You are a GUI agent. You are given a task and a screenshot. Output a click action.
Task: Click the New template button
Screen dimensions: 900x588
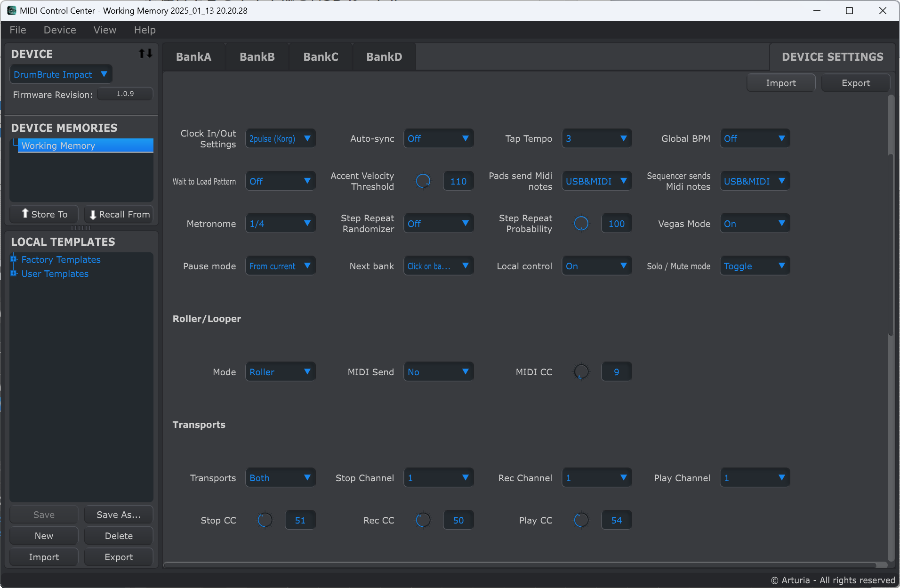pos(44,536)
